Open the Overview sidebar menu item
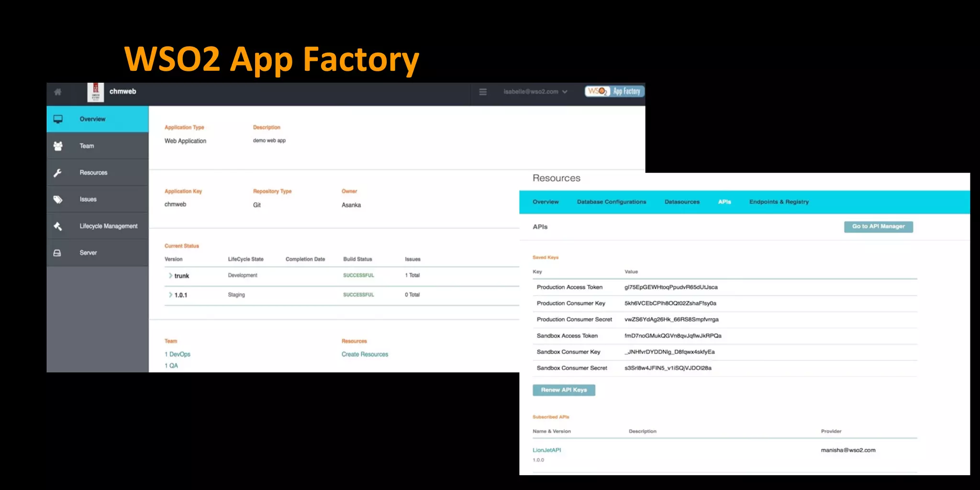The image size is (980, 490). pyautogui.click(x=98, y=119)
